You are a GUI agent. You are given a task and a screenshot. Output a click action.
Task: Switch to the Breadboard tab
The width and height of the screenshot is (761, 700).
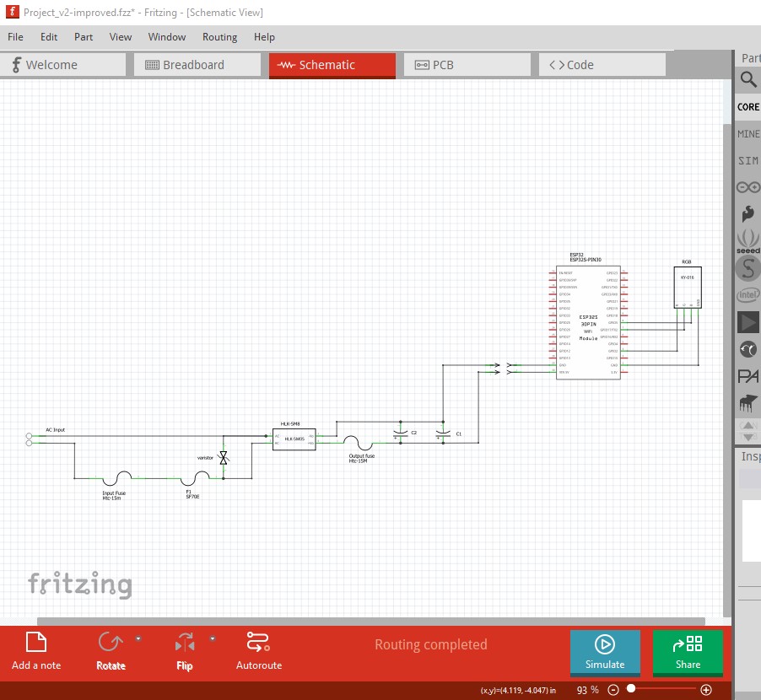point(197,65)
